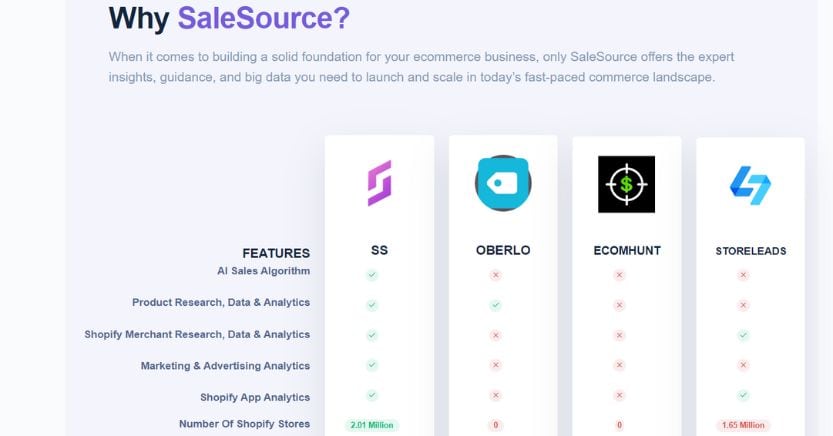
Task: Click the OBERLO column heading
Action: pyautogui.click(x=503, y=250)
